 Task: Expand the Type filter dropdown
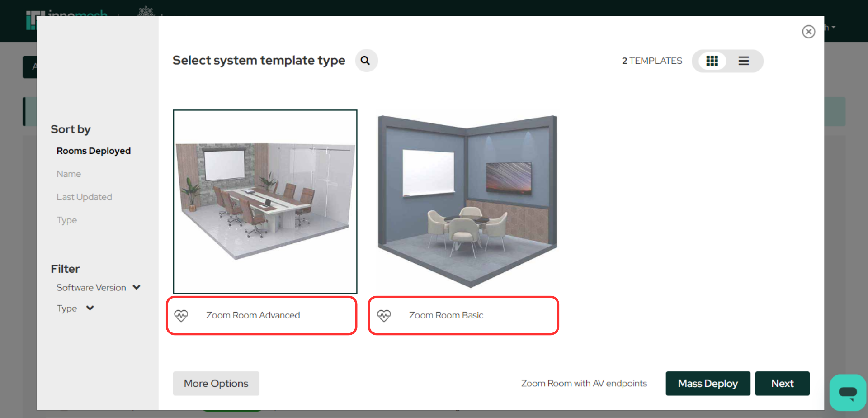(75, 309)
